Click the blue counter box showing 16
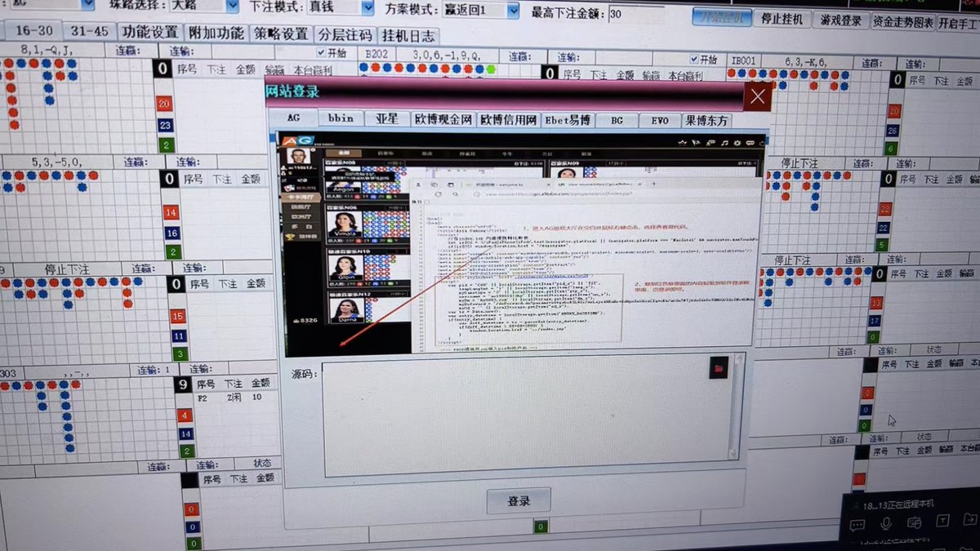The image size is (980, 551). 171,233
